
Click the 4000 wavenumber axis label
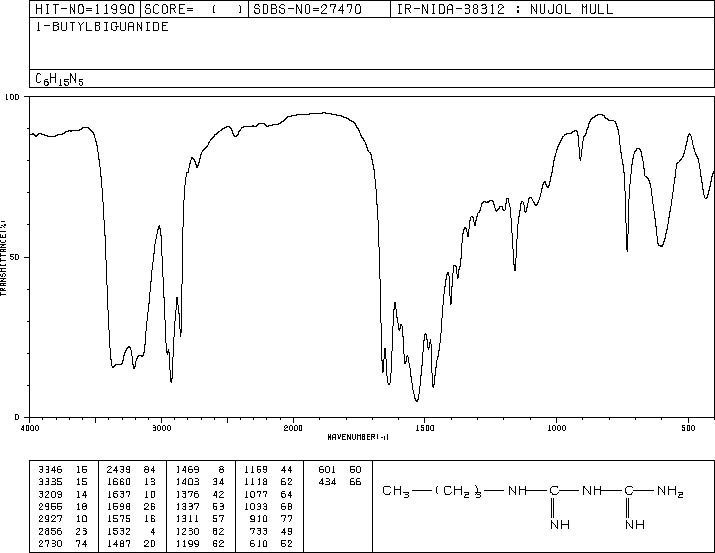(x=30, y=428)
